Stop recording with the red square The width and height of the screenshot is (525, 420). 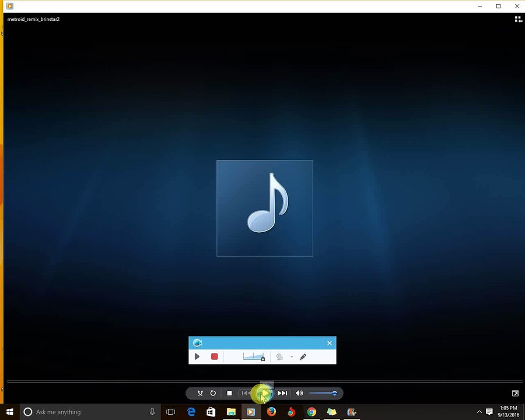click(x=215, y=356)
